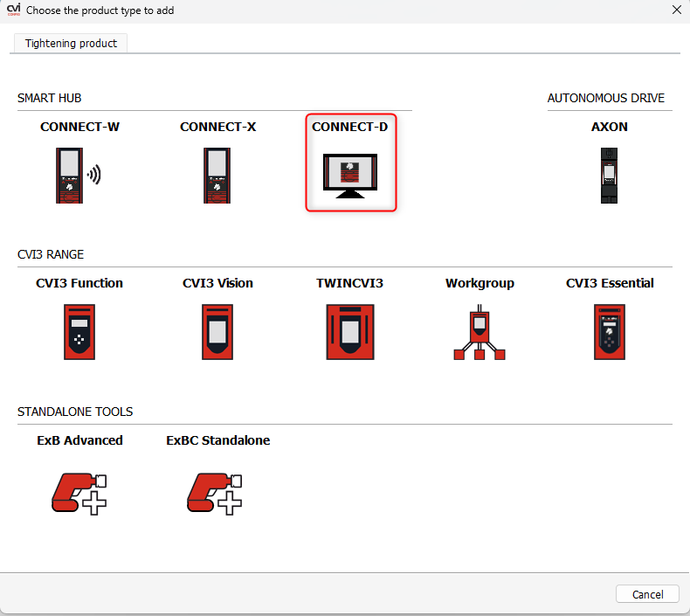The width and height of the screenshot is (690, 616).
Task: Close the product type dialog
Action: click(x=677, y=10)
